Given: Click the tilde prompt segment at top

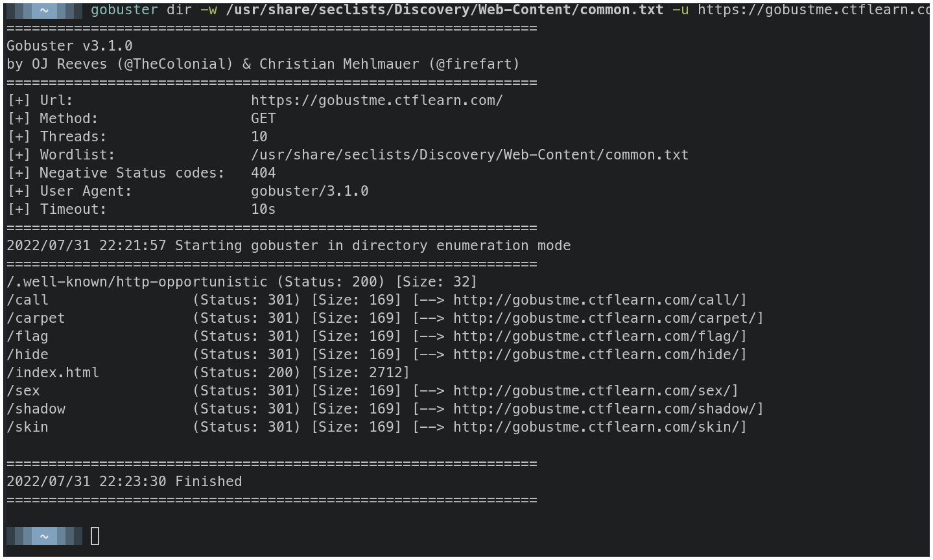Looking at the screenshot, I should [x=44, y=10].
